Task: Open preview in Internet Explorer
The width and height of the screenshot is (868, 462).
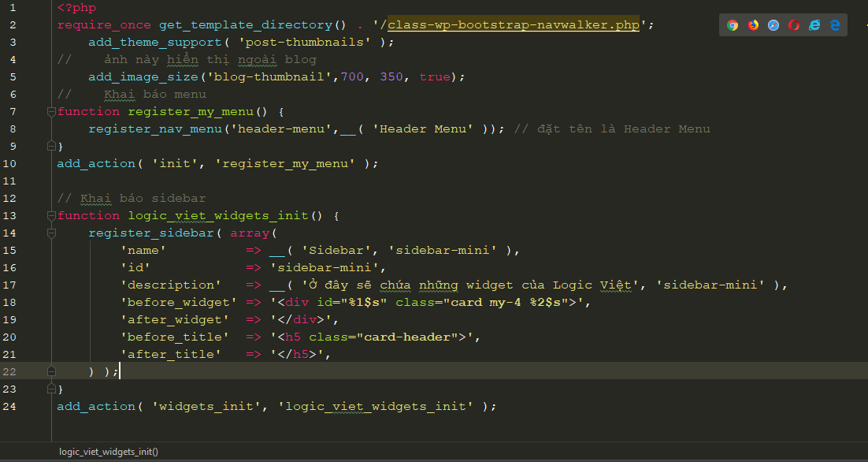Action: [814, 25]
